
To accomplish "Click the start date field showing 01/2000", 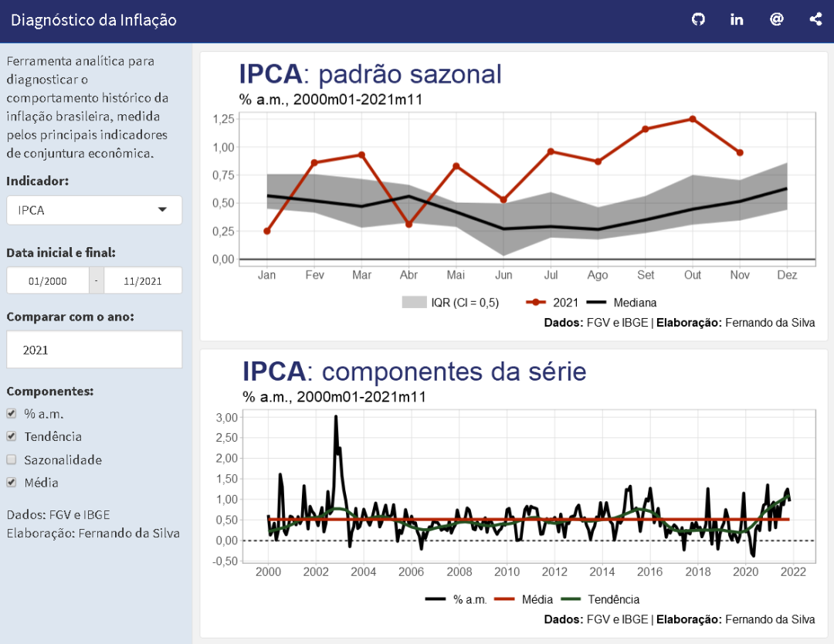I will coord(47,280).
